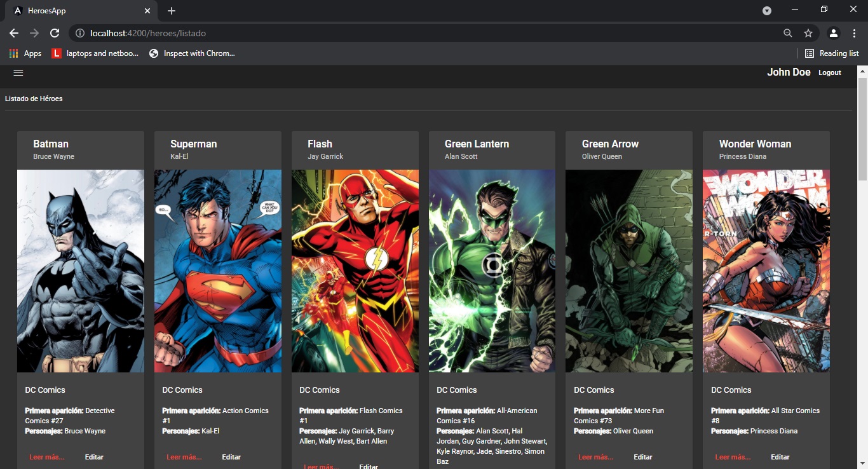868x469 pixels.
Task: View site information icon in address bar
Action: 80,33
